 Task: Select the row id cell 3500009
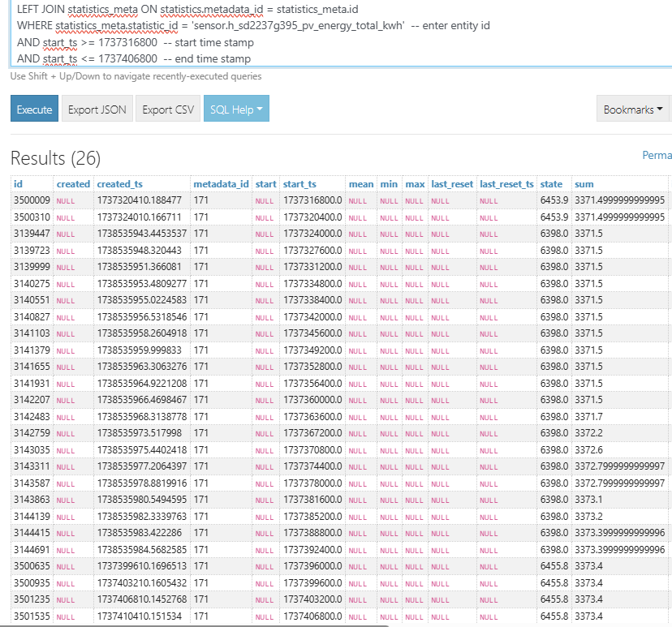32,200
